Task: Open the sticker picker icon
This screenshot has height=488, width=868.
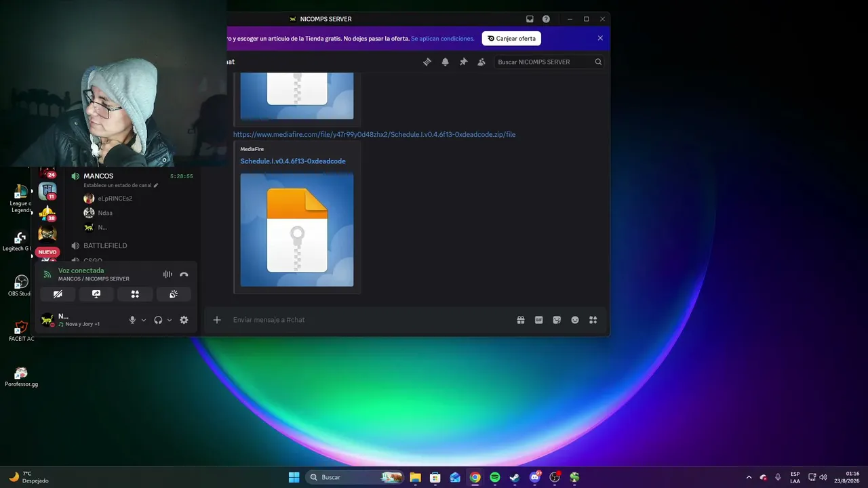Action: [557, 320]
